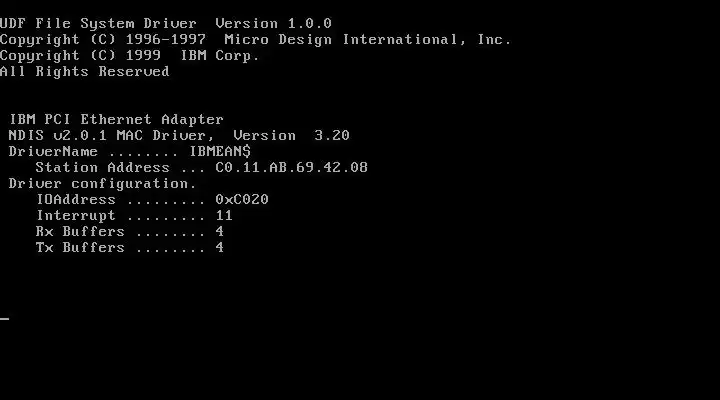720x400 pixels.
Task: Click the All Rights Reserved line
Action: pos(84,72)
